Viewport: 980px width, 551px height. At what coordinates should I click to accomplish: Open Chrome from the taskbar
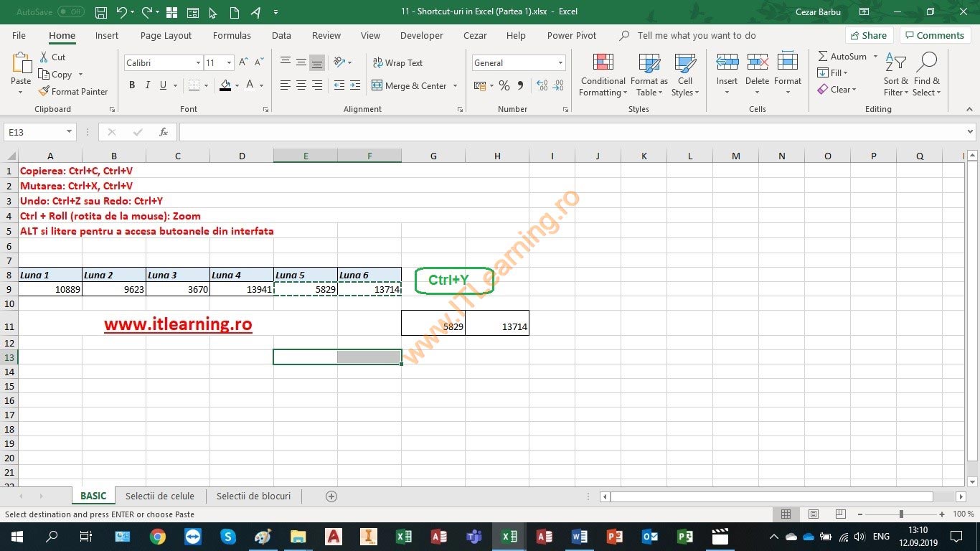point(158,537)
